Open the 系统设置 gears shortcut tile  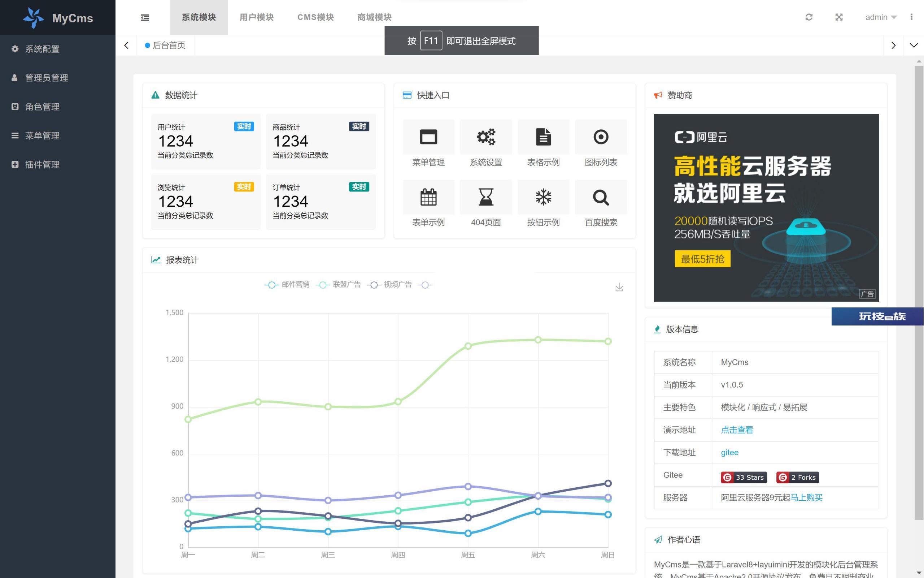tap(486, 144)
